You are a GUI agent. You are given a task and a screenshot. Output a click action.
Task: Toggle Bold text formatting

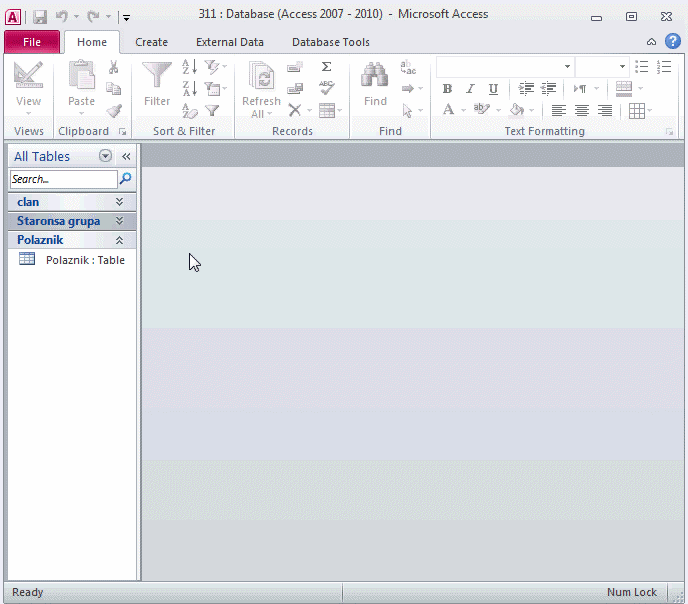coord(447,89)
